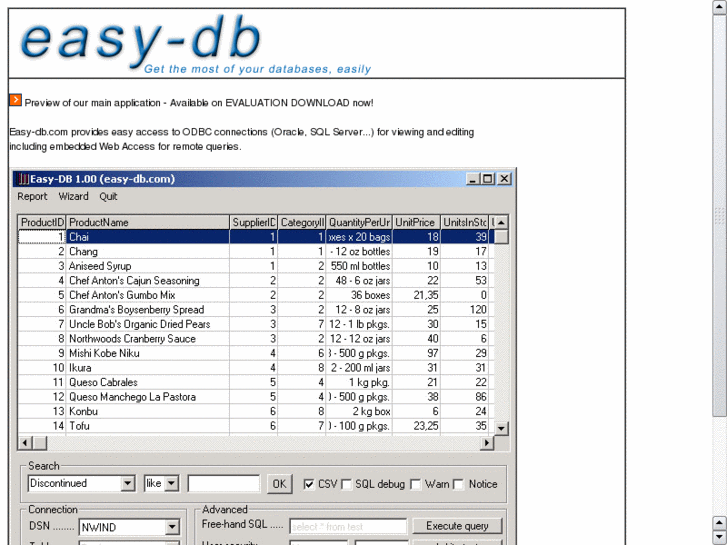
Task: Open the Wizard menu
Action: (73, 197)
